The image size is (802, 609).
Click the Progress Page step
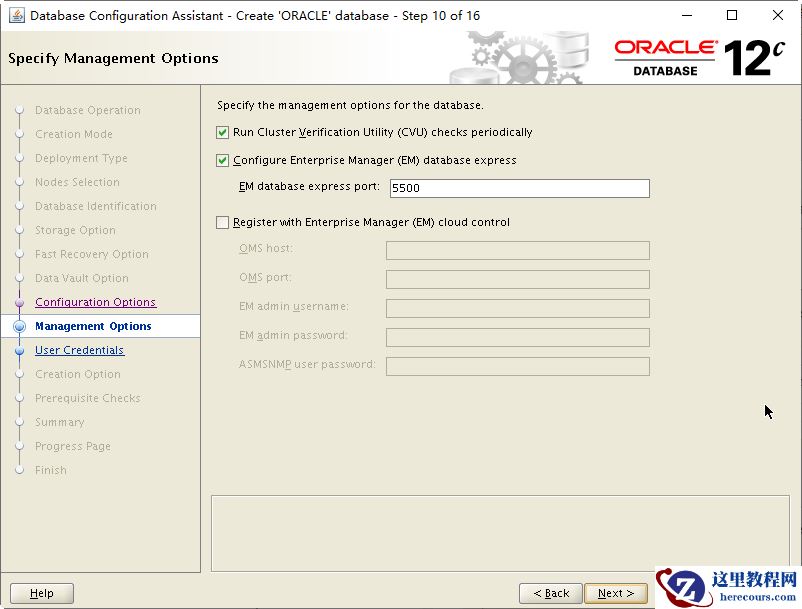click(x=73, y=446)
